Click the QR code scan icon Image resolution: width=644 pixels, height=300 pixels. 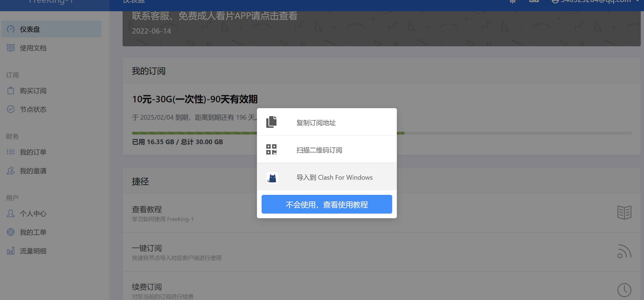[x=271, y=150]
